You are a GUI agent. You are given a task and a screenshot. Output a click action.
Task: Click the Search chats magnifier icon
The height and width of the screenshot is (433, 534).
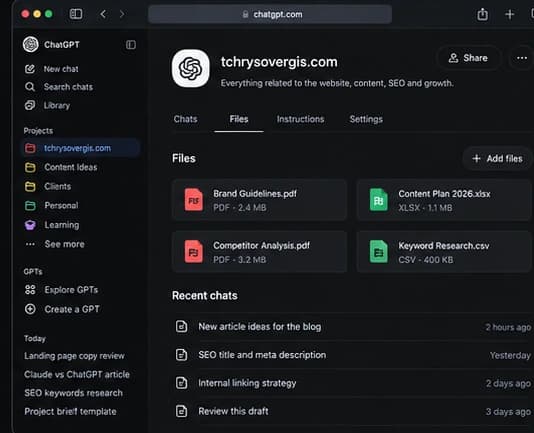point(30,87)
